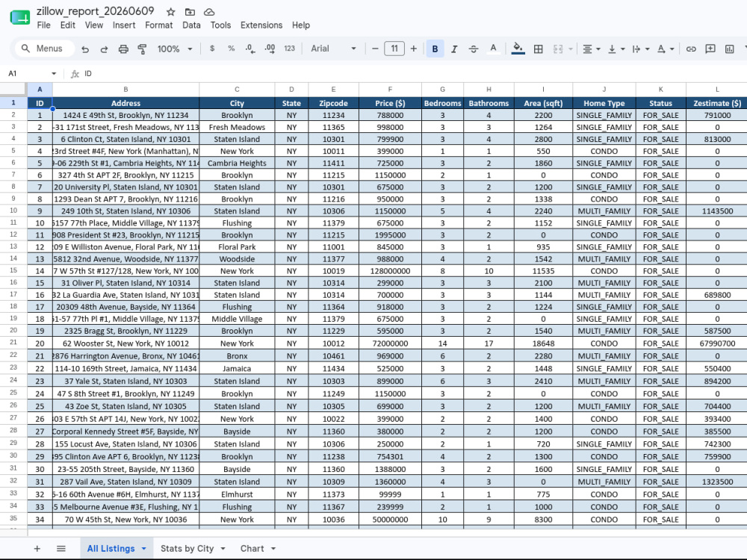Select cell with price 128000000

pyautogui.click(x=390, y=271)
